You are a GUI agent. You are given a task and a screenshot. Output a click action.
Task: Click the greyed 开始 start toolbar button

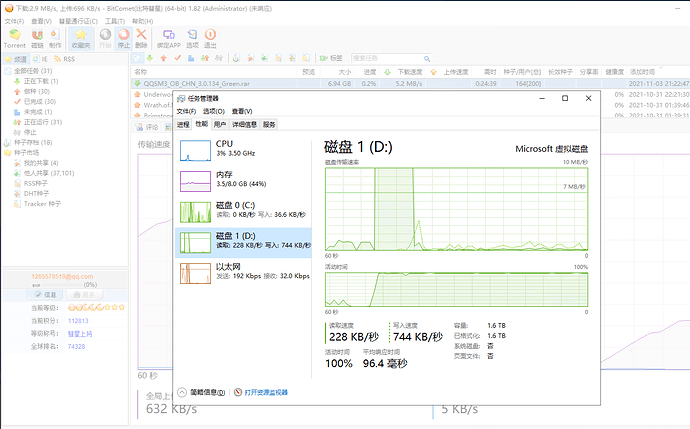point(105,38)
